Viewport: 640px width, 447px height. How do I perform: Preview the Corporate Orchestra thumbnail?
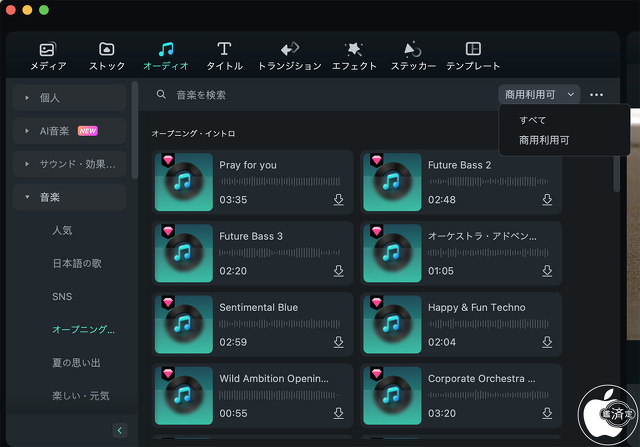click(392, 396)
